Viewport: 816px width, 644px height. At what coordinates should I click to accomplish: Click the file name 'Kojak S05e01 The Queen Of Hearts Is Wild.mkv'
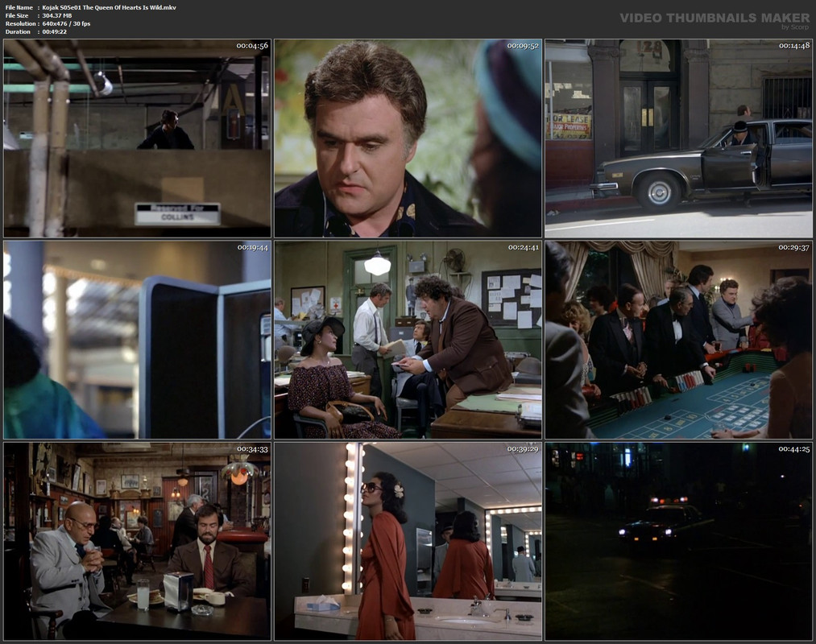point(110,8)
